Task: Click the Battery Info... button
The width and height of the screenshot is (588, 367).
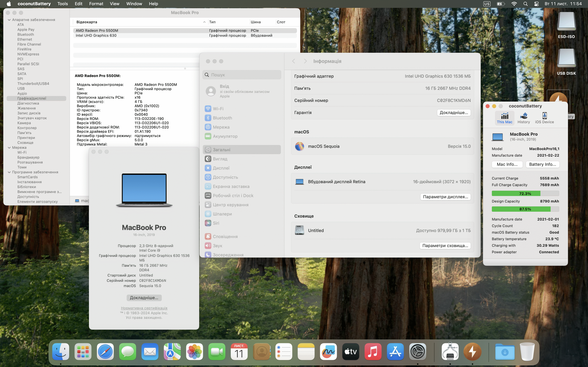Action: pyautogui.click(x=542, y=164)
